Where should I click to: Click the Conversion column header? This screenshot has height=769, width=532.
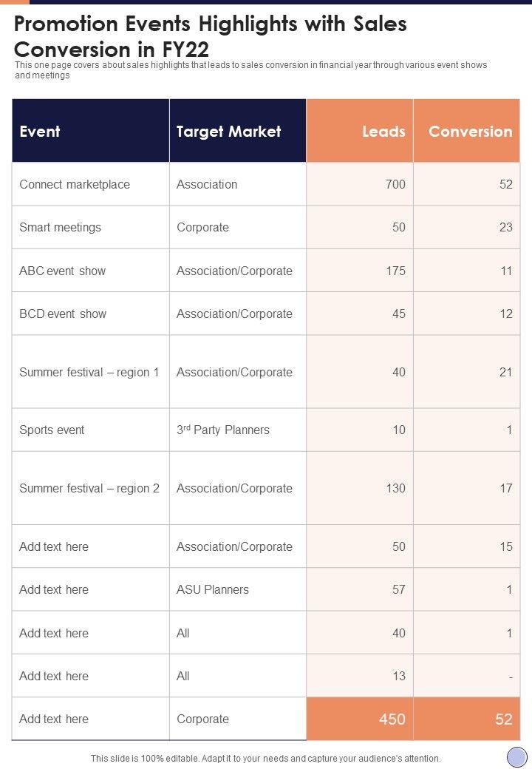pos(470,132)
